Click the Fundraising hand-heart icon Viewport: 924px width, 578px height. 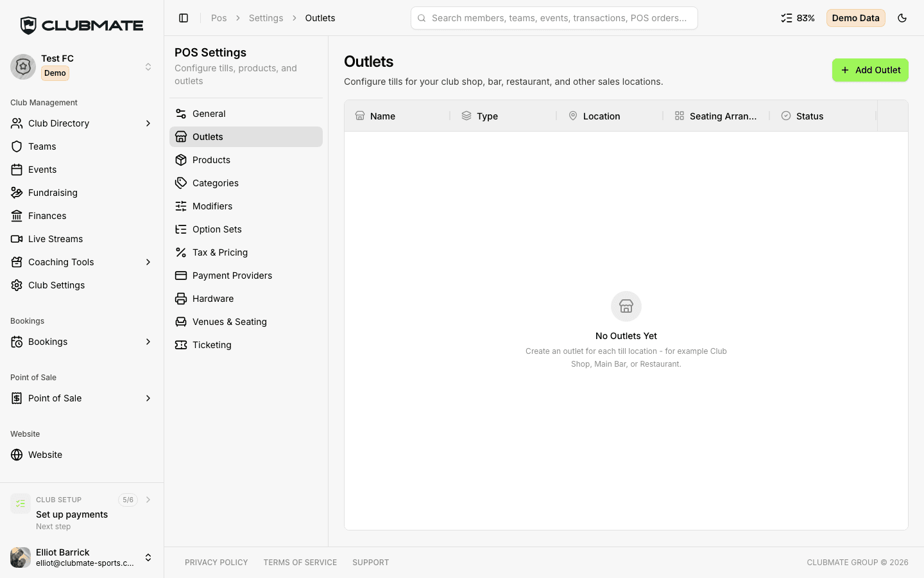[17, 193]
